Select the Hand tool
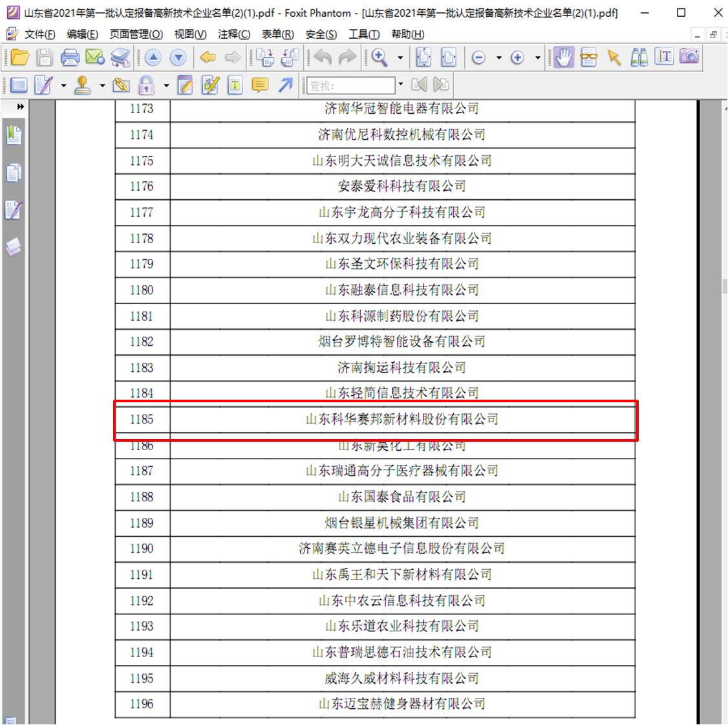Image resolution: width=728 pixels, height=725 pixels. click(564, 58)
